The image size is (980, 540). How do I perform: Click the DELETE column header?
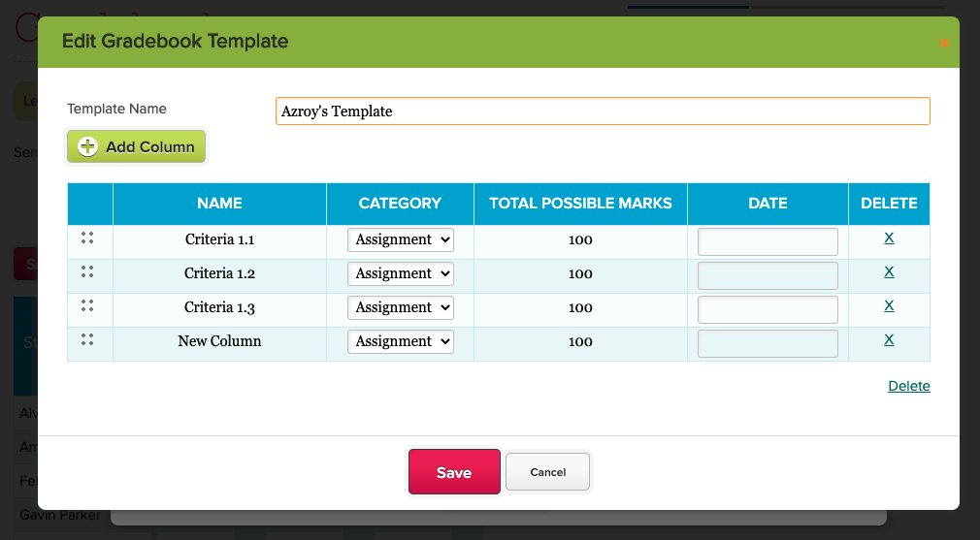coord(889,204)
